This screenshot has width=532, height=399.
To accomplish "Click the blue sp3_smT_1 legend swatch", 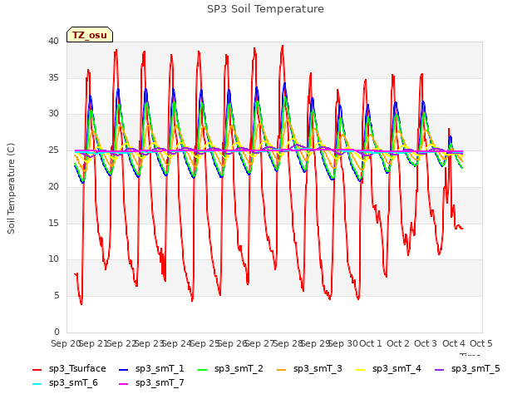I will 124,369.
